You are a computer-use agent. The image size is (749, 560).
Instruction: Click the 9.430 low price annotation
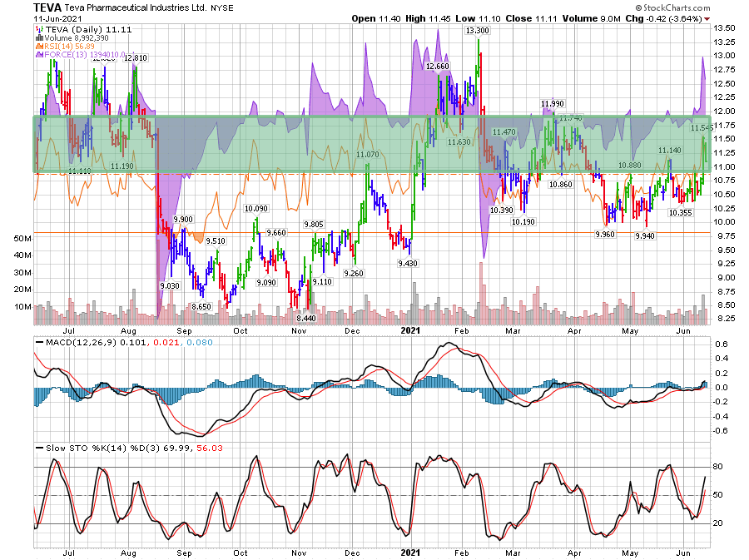pos(408,263)
